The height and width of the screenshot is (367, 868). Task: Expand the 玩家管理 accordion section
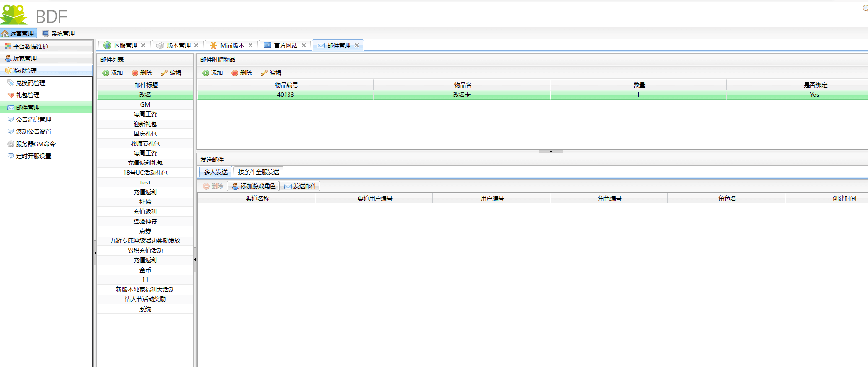pos(25,58)
